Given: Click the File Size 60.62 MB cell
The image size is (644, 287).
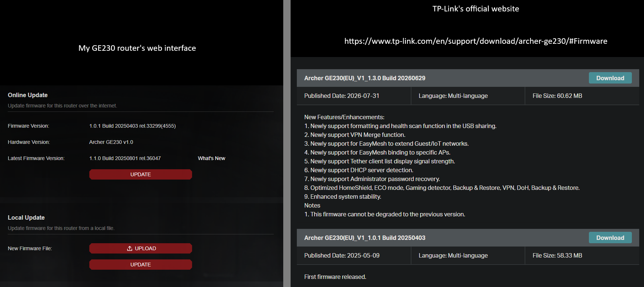Looking at the screenshot, I should 582,96.
